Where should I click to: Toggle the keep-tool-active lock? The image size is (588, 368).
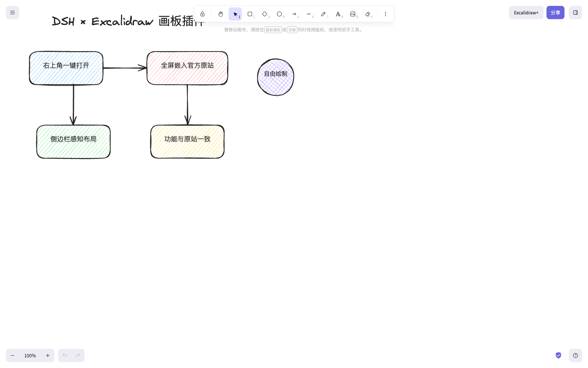(202, 14)
